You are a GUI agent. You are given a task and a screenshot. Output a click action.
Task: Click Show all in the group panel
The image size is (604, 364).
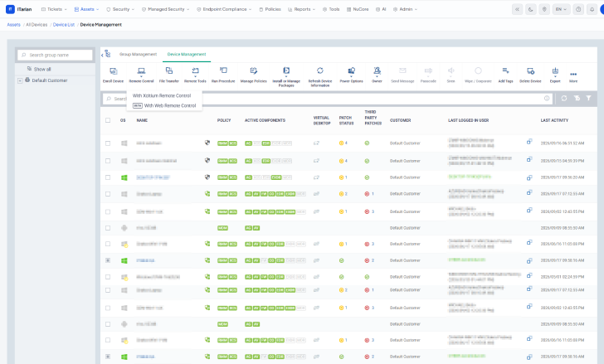(x=42, y=70)
